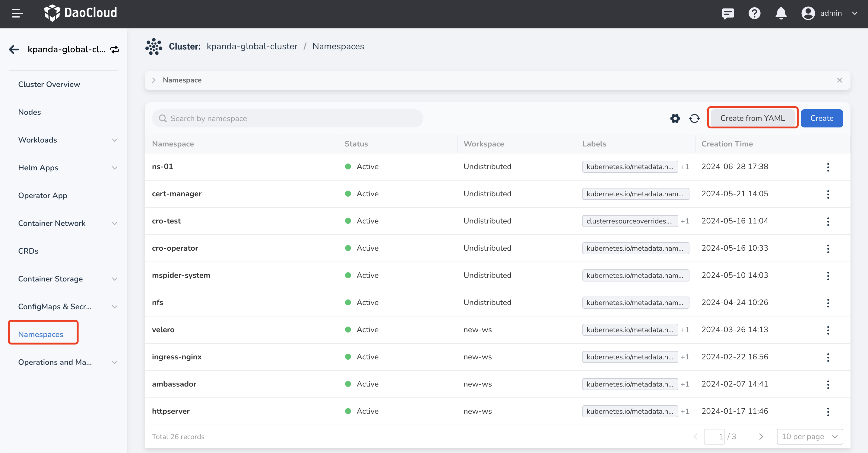This screenshot has height=453, width=868.
Task: Click the hamburger menu icon
Action: tap(17, 14)
